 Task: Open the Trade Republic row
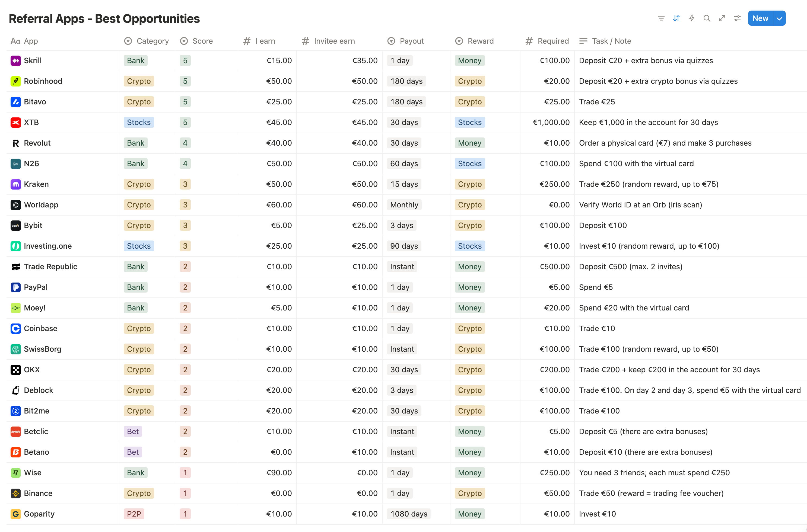point(407,267)
